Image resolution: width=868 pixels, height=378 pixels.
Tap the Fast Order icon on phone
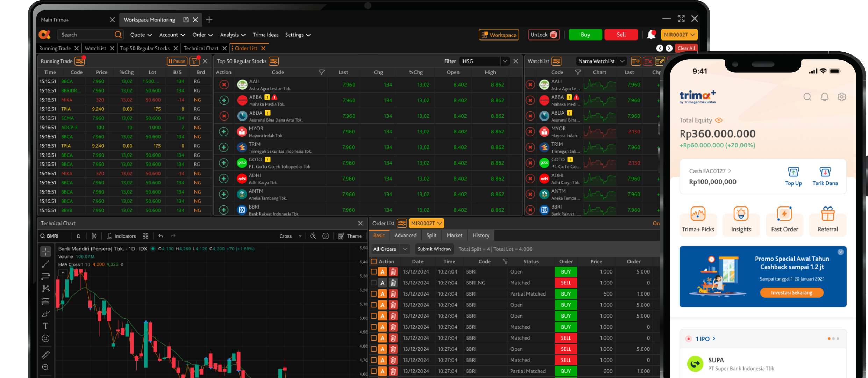[784, 213]
